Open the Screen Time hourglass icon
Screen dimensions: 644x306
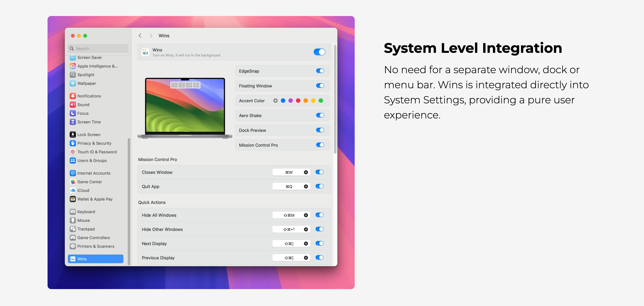[73, 122]
